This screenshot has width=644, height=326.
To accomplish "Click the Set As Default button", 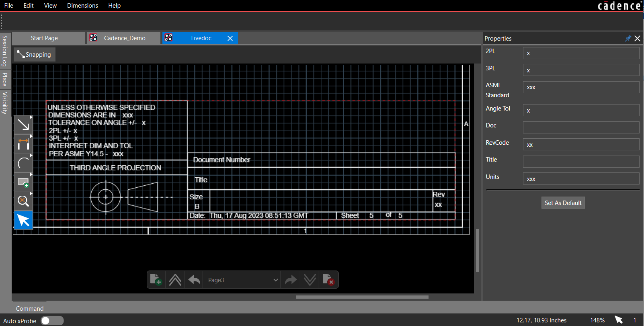I will coord(563,203).
